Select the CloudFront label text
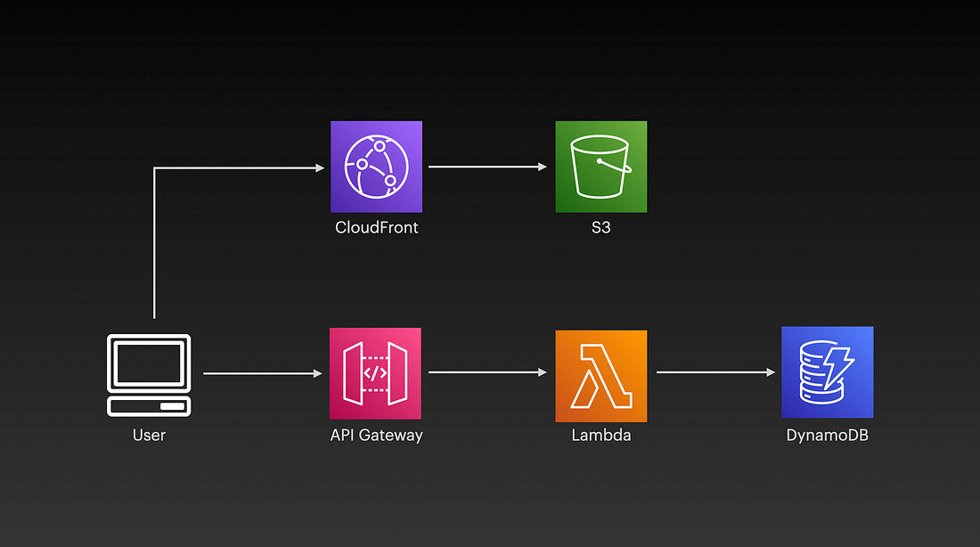The width and height of the screenshot is (980, 547). (x=376, y=228)
